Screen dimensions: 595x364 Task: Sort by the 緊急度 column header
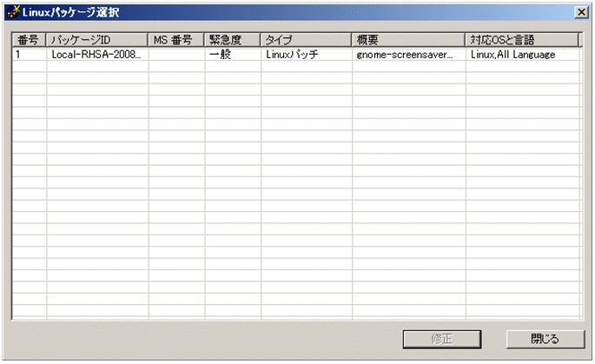233,40
